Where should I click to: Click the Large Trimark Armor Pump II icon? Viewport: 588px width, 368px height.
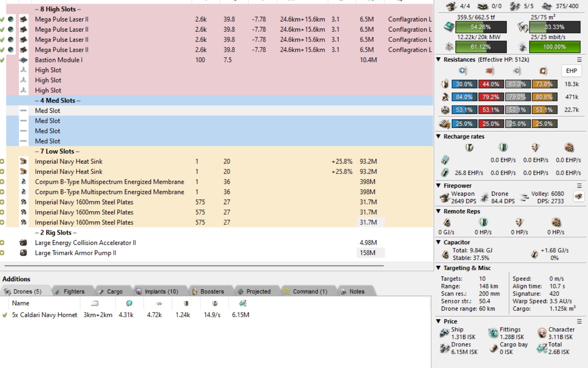click(x=24, y=253)
